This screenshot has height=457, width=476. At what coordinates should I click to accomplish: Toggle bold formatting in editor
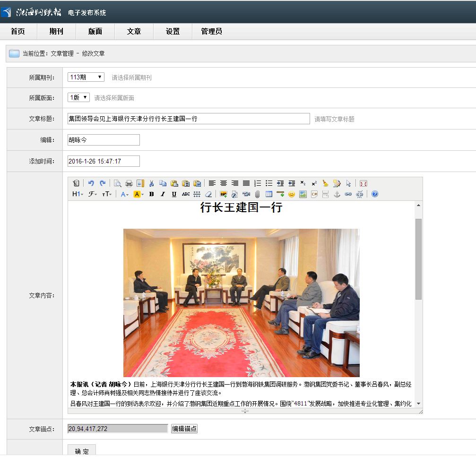(151, 194)
